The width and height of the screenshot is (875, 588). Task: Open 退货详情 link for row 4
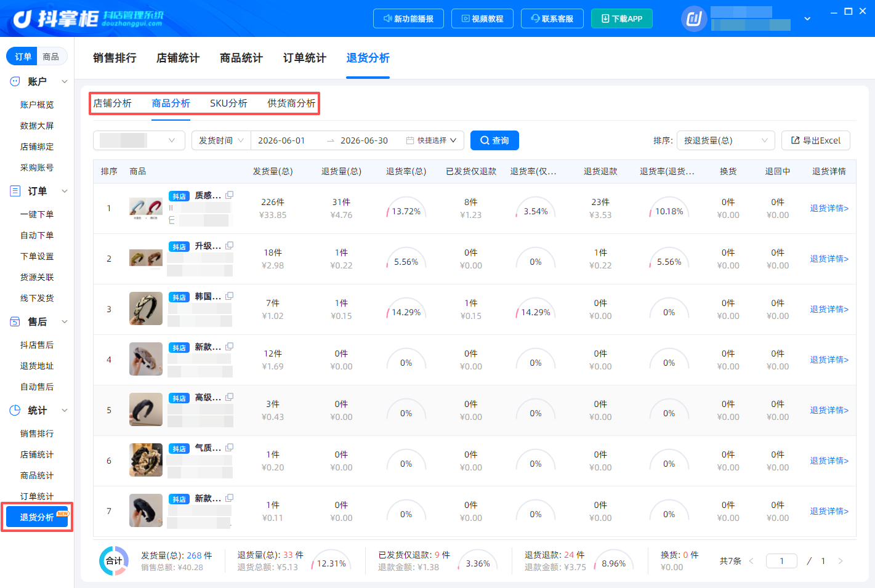tap(829, 360)
